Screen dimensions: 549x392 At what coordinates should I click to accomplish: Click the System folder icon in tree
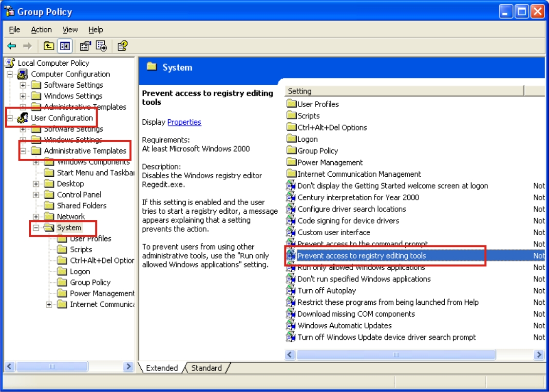coord(49,228)
